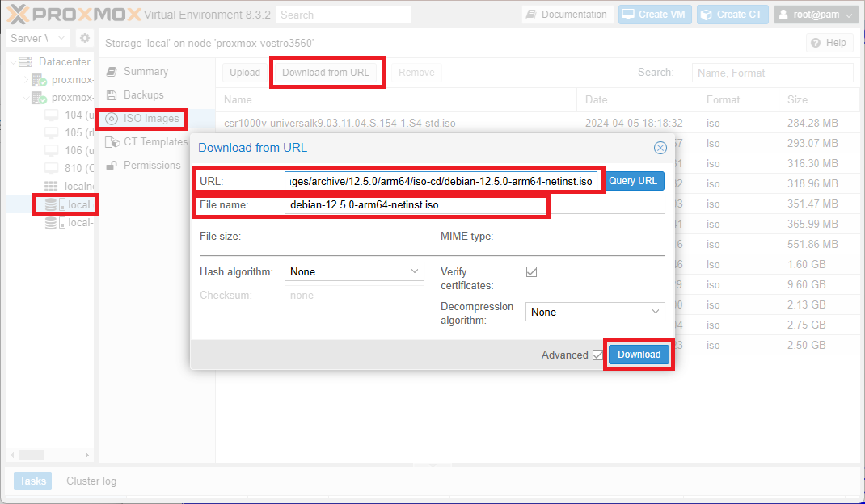
Task: Open root@pam user menu
Action: pyautogui.click(x=816, y=15)
